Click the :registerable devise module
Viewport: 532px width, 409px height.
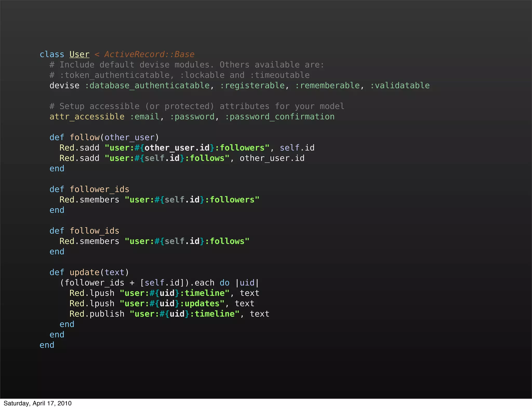point(252,85)
